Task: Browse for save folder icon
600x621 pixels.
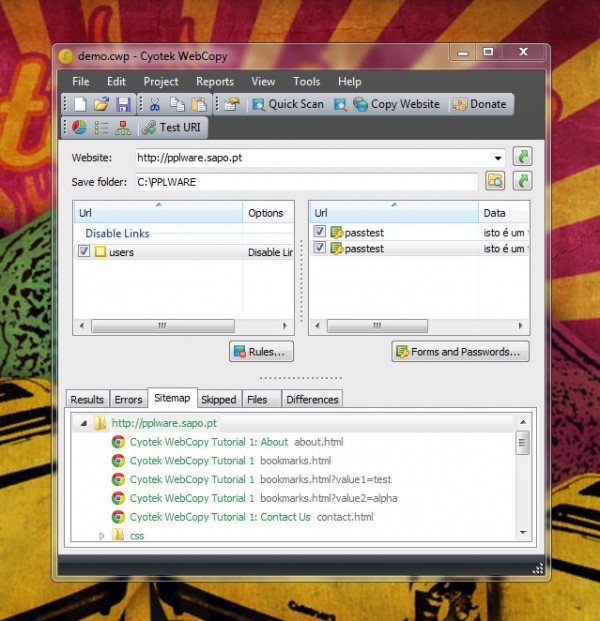Action: 495,181
